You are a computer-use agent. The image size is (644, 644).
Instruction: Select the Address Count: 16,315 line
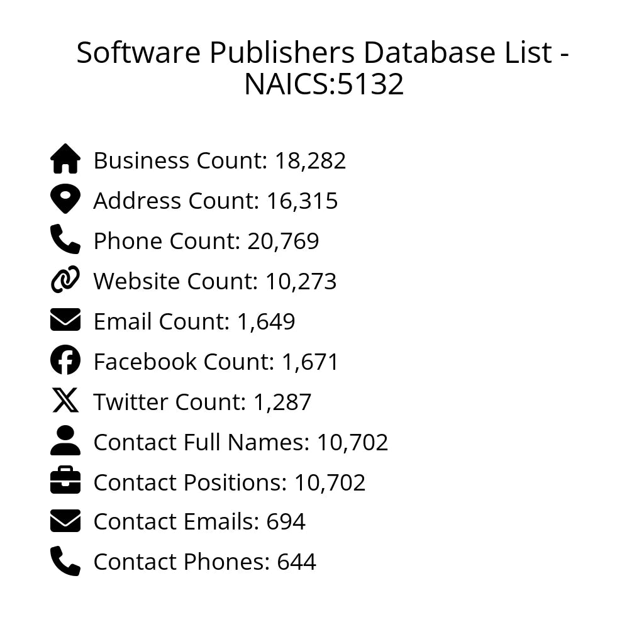216,201
